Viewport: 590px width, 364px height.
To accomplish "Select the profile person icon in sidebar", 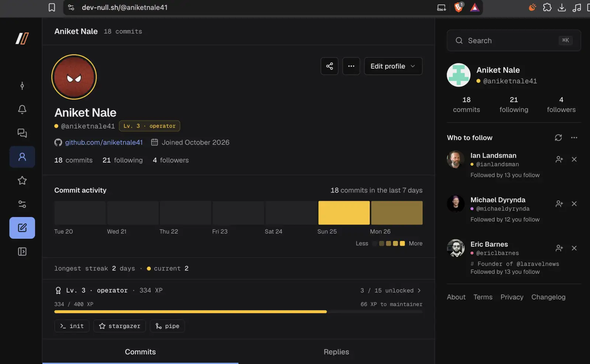I will 22,157.
